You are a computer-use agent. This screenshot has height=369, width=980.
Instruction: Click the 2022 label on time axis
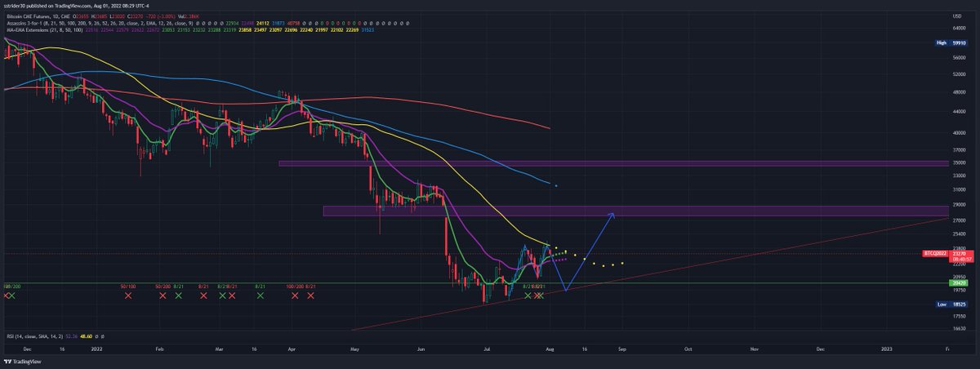96,348
